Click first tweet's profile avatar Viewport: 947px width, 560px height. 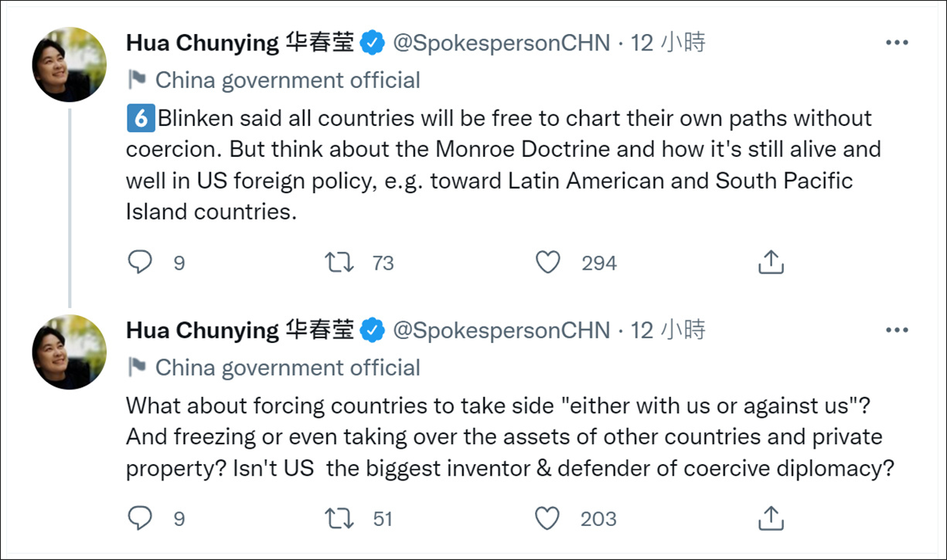click(x=70, y=65)
